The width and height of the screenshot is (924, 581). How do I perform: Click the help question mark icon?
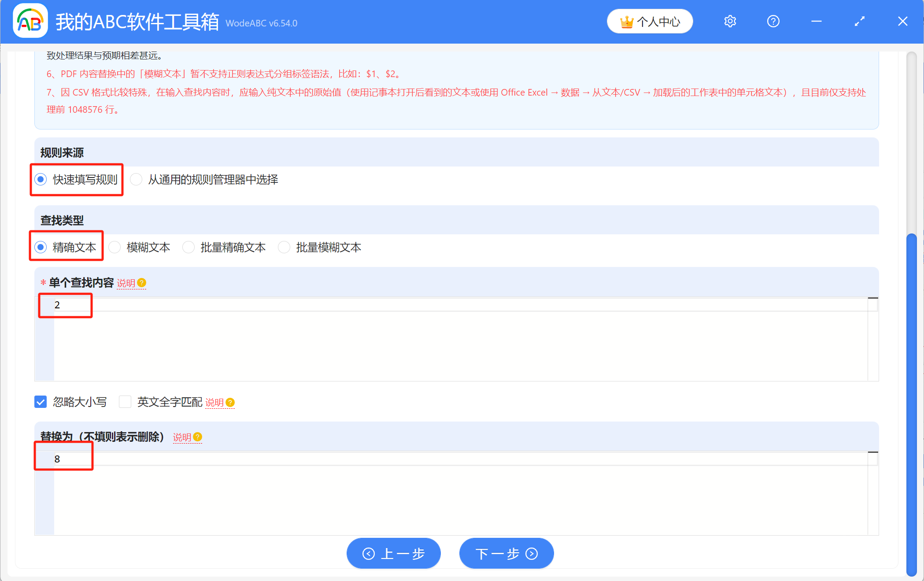[773, 21]
